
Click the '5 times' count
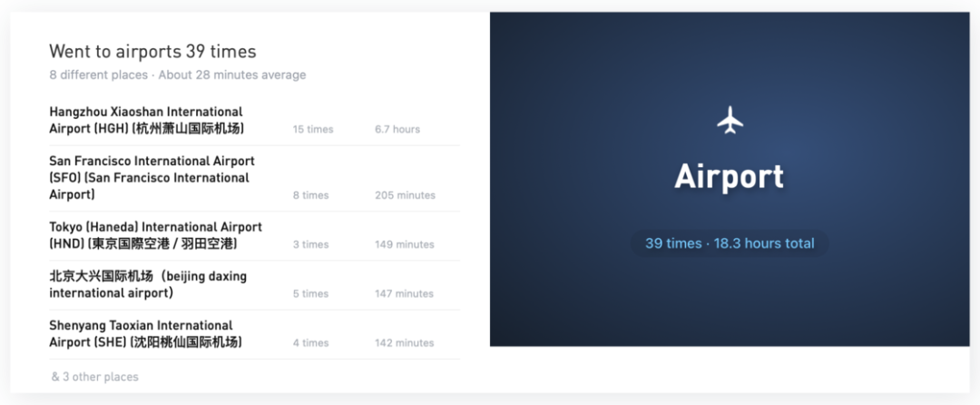310,293
